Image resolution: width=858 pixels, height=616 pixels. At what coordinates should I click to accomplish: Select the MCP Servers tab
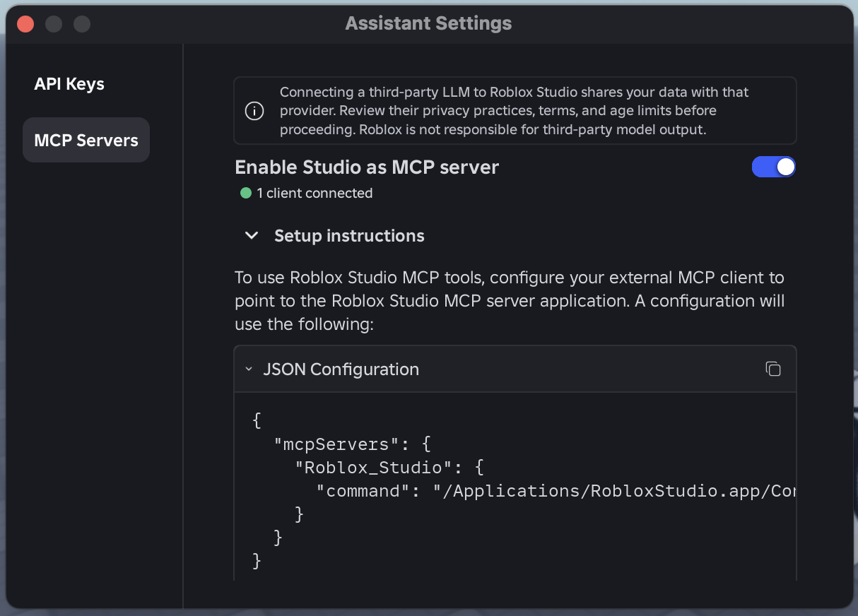click(86, 140)
